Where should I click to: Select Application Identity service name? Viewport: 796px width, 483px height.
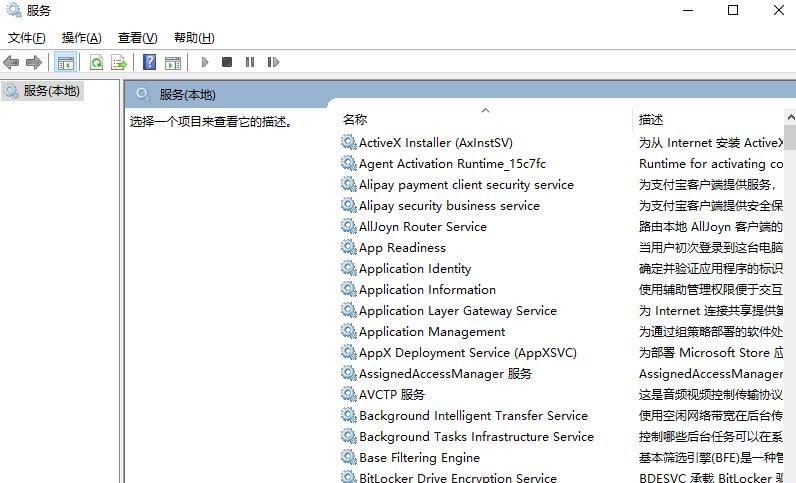click(x=415, y=269)
